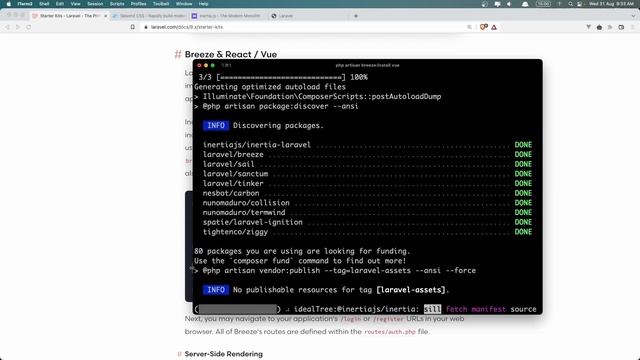Viewport: 640px width, 360px height.
Task: Bookmark the current page
Action: pyautogui.click(x=133, y=27)
